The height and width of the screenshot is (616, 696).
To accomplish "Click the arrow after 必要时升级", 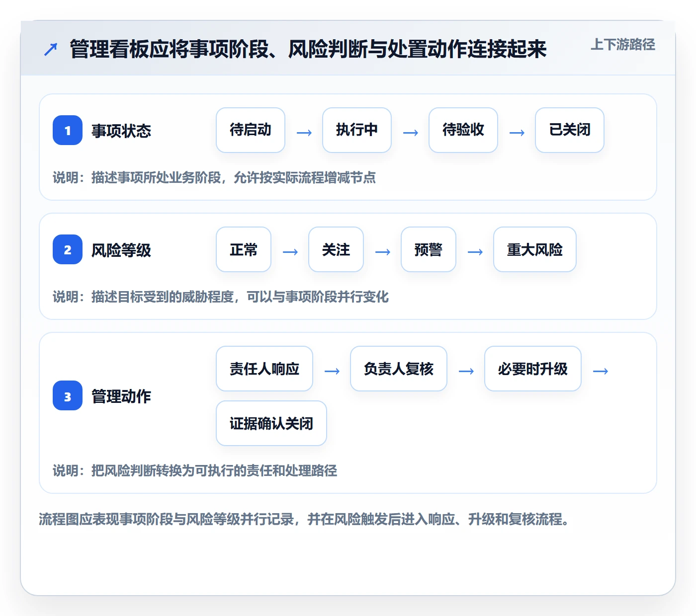I will [600, 371].
